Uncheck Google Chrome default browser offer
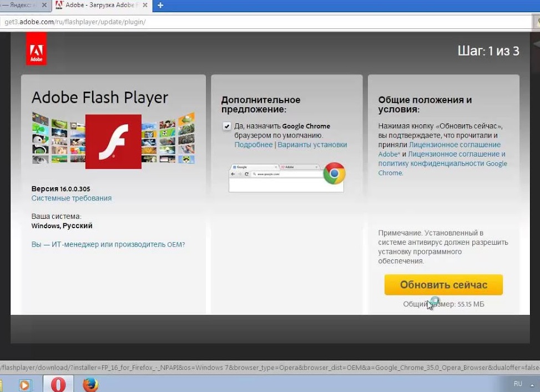The width and height of the screenshot is (540, 392). (226, 126)
